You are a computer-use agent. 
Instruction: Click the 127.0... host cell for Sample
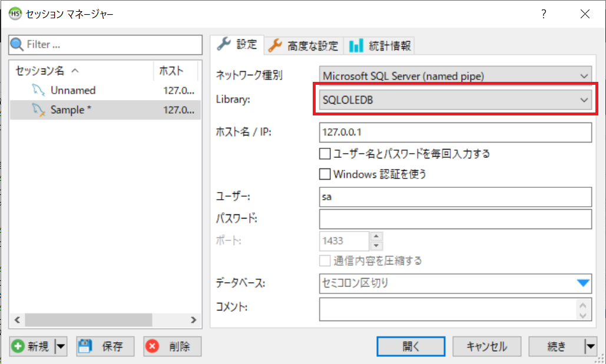pos(178,110)
